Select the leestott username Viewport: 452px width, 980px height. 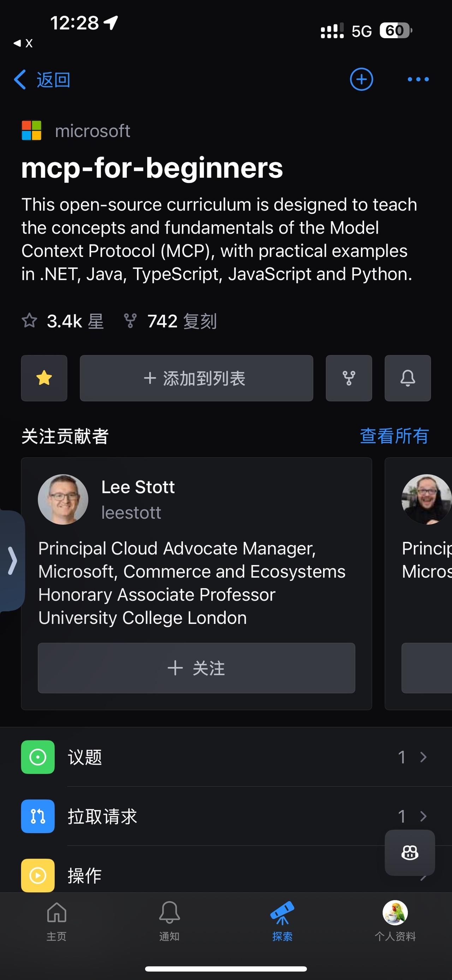(131, 513)
